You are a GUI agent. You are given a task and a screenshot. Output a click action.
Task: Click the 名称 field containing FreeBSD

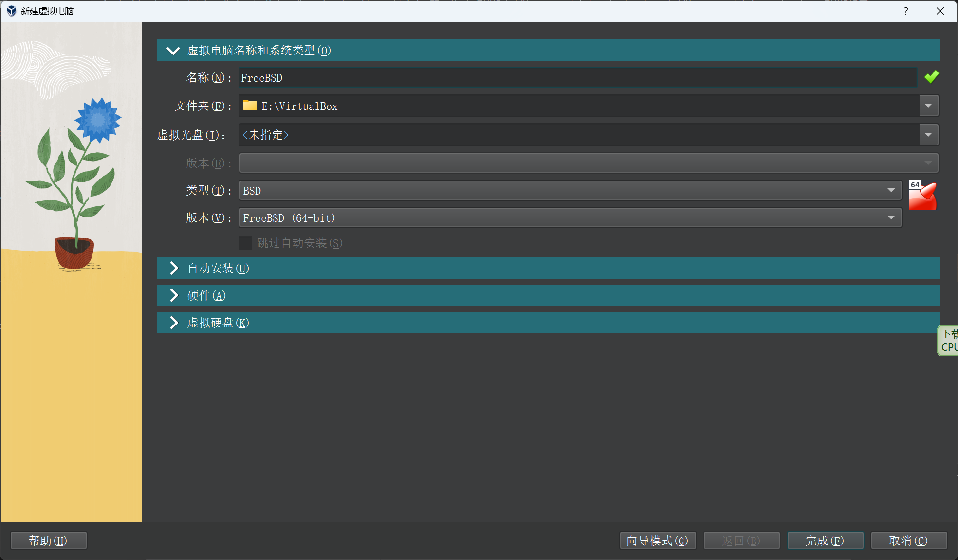pyautogui.click(x=578, y=78)
